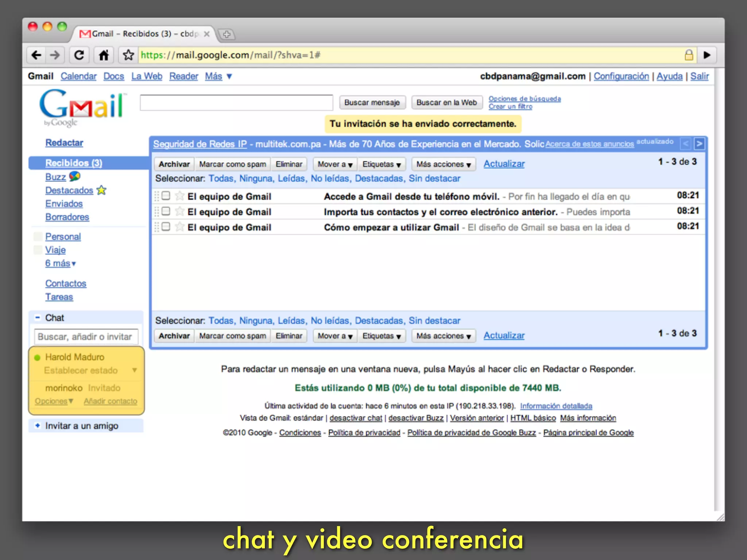Click Redactar to compose mail
Viewport: 747px width, 560px height.
(x=64, y=143)
